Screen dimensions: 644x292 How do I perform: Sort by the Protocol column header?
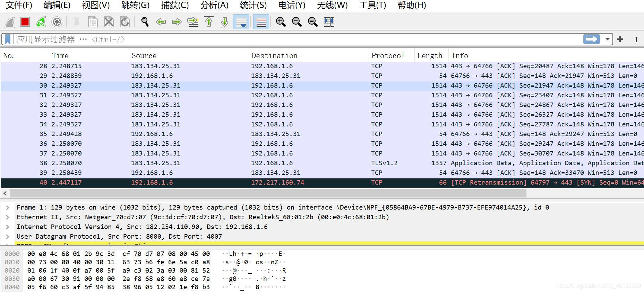(392, 55)
